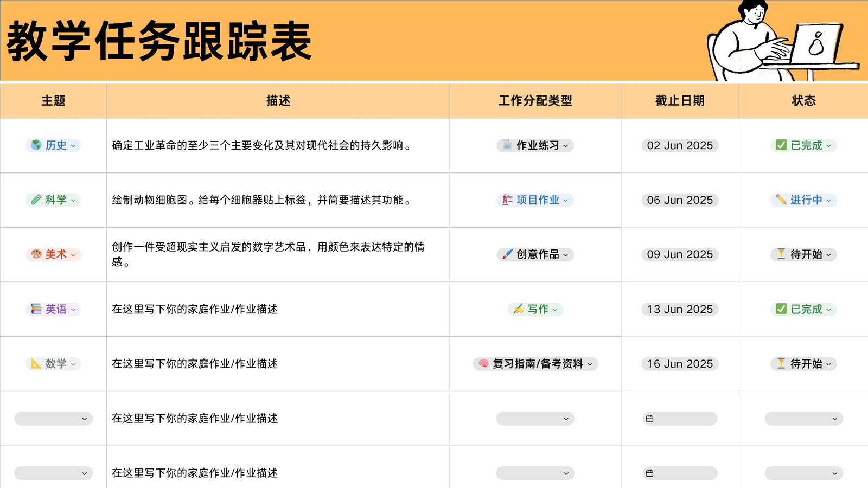Screen dimensions: 868x488
Task: Click the calendar icon in first empty date cell
Action: [649, 419]
